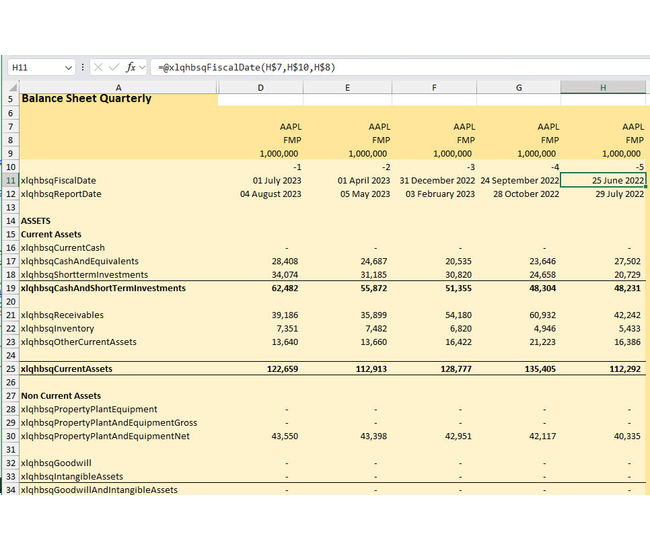Click the ASSETS heading cell
Screen dimensions: 650x550
tap(119, 221)
